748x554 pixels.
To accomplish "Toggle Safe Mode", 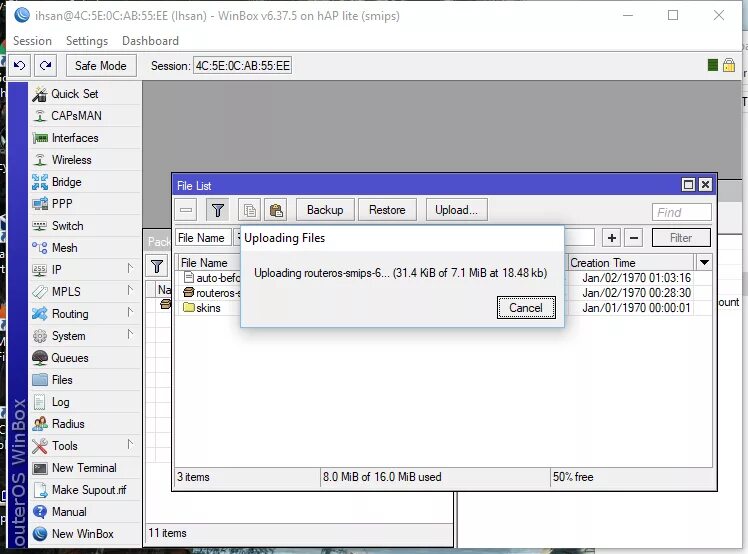I will click(x=101, y=65).
